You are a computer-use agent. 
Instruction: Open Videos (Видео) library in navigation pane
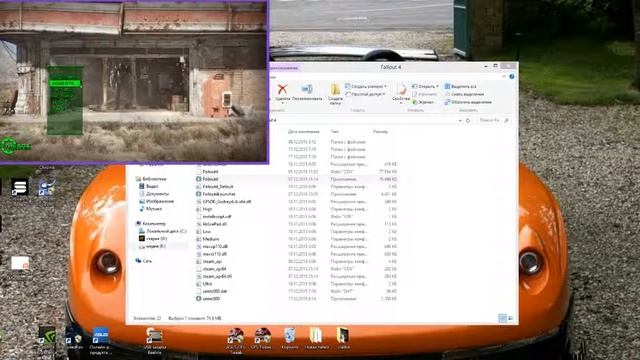point(149,186)
